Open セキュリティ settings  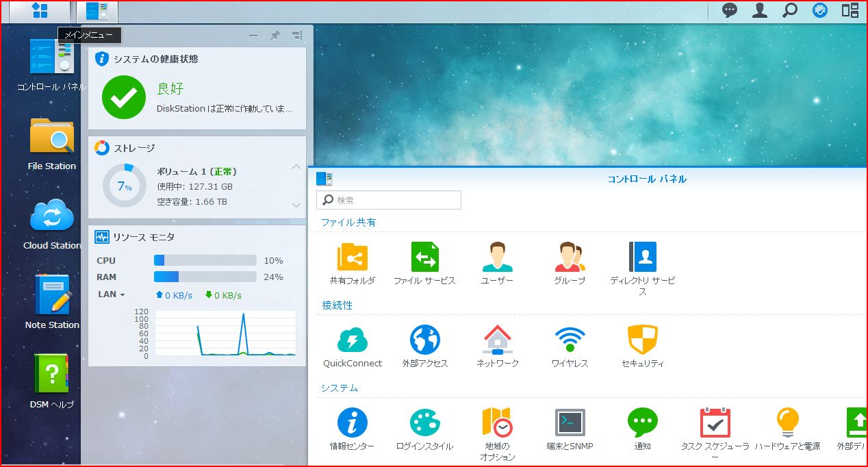pyautogui.click(x=642, y=346)
